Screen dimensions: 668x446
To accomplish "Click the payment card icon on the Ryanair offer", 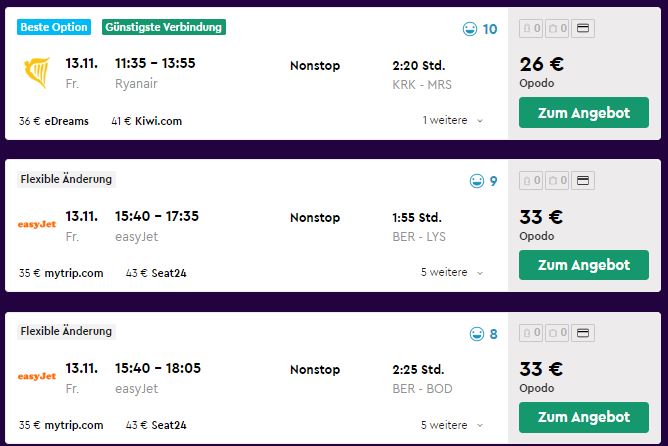I will tap(583, 29).
